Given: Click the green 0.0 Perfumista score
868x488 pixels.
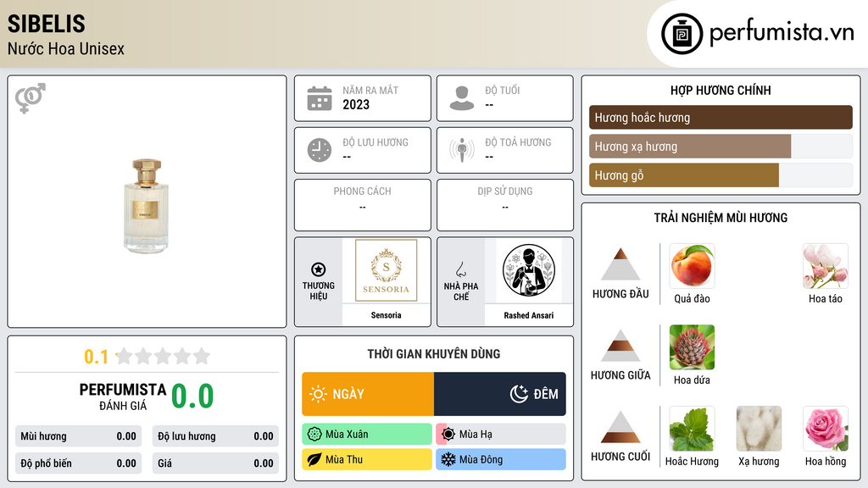Looking at the screenshot, I should pyautogui.click(x=192, y=396).
